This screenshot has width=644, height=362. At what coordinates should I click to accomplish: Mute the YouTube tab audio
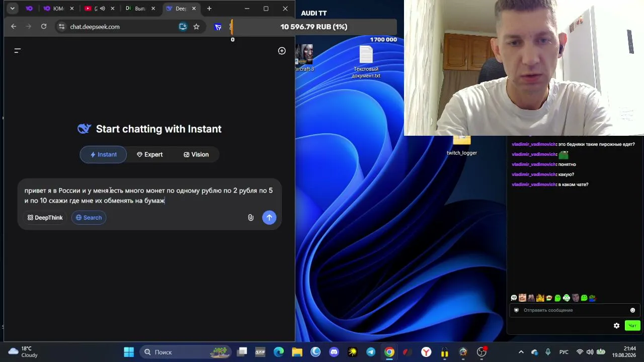(x=102, y=9)
